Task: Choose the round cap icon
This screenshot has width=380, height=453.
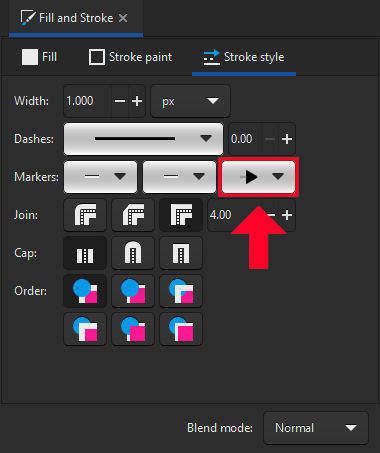Action: coord(133,253)
